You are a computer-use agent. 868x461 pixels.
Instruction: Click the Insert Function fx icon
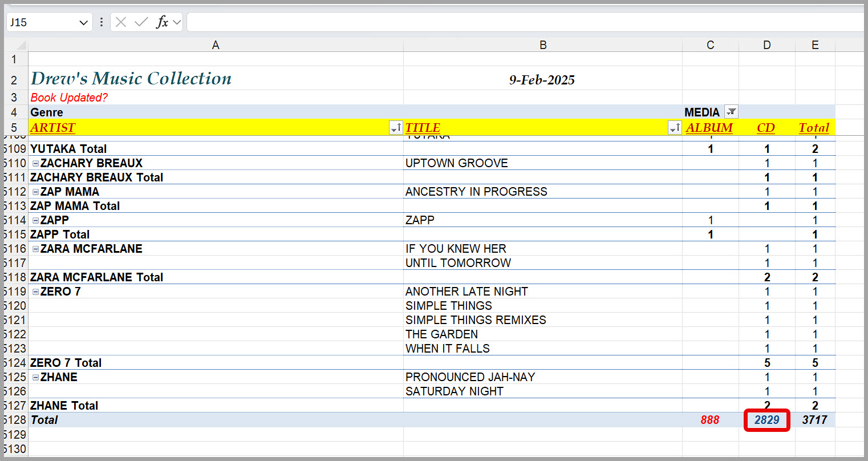click(163, 22)
